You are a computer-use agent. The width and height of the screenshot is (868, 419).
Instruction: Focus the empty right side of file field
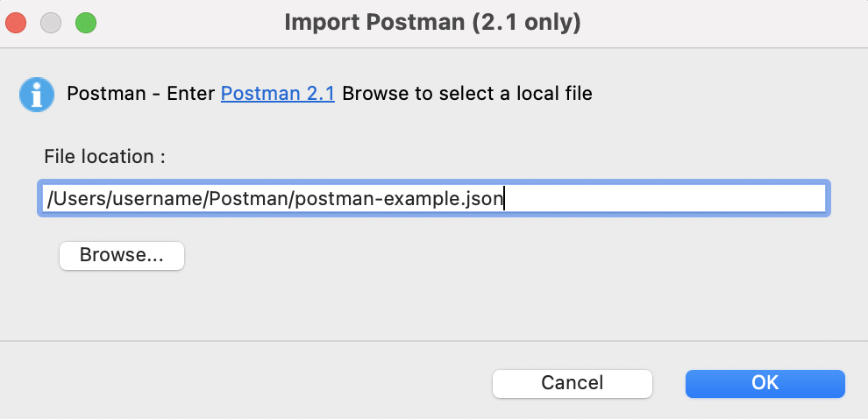[x=684, y=199]
